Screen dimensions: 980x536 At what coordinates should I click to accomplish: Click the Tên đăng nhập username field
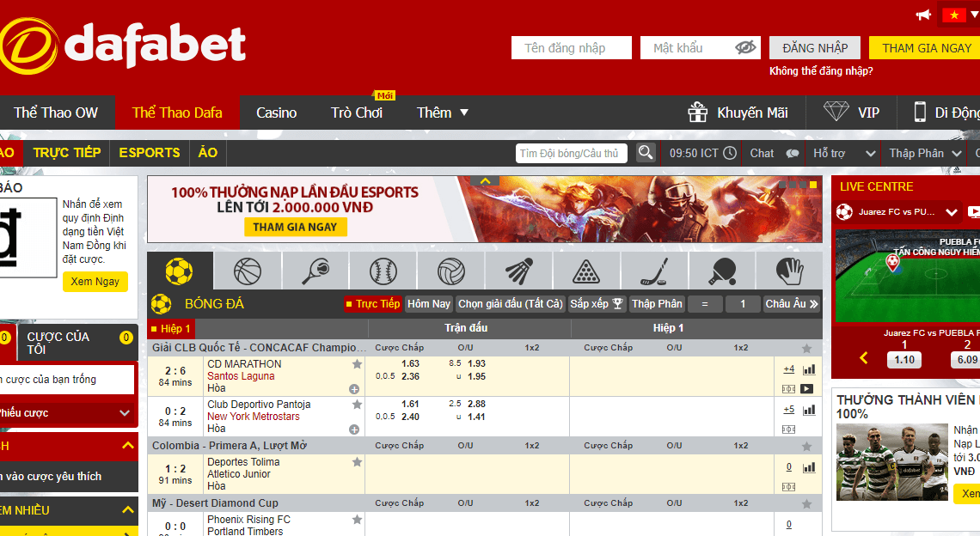(x=571, y=48)
